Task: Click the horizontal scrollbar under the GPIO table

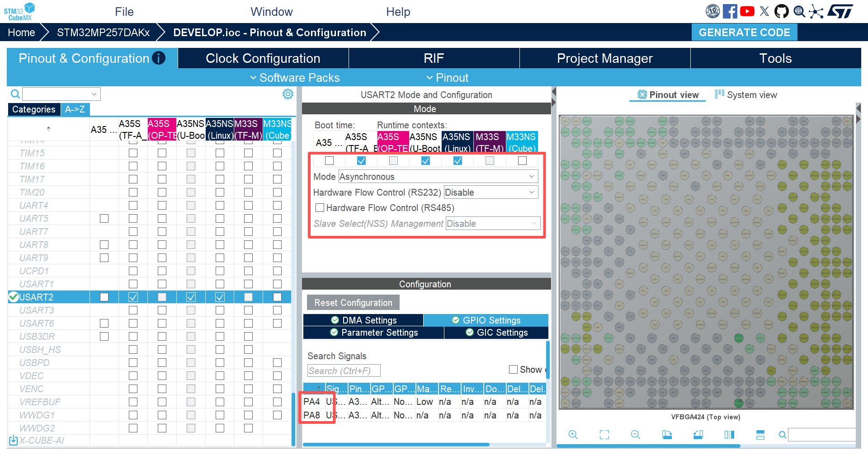Action: coord(396,445)
